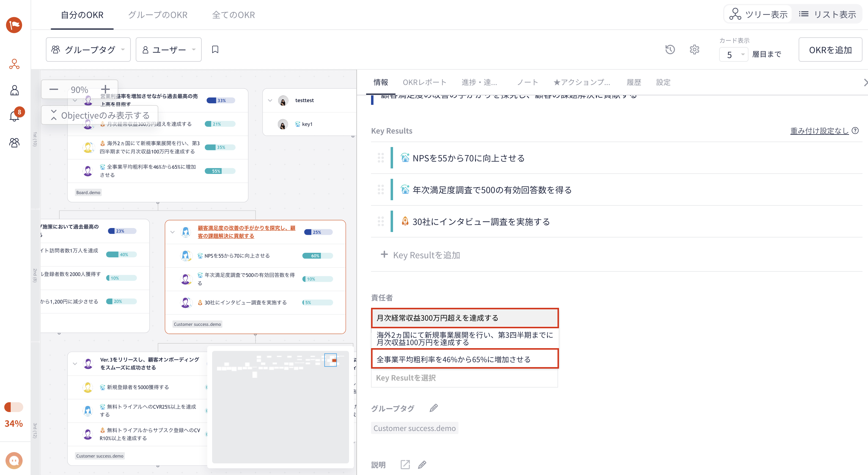Open the ユーザー filter dropdown

tap(168, 50)
